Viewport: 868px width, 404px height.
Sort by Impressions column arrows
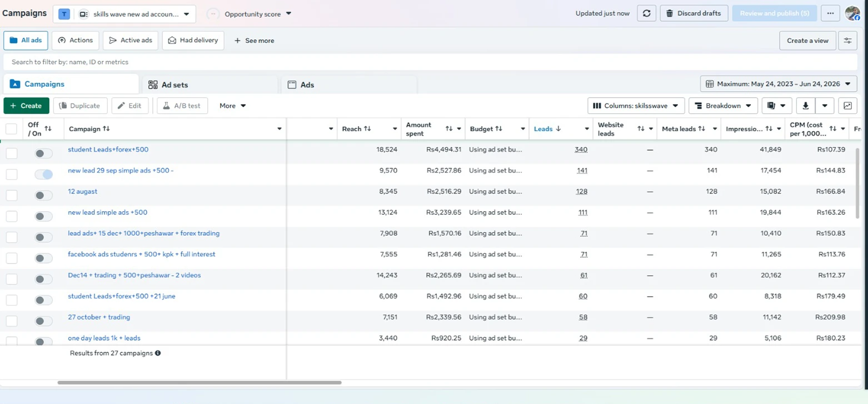click(x=769, y=129)
